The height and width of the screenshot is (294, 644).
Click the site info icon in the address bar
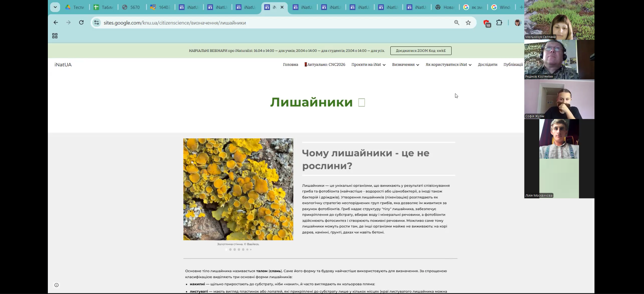click(97, 23)
